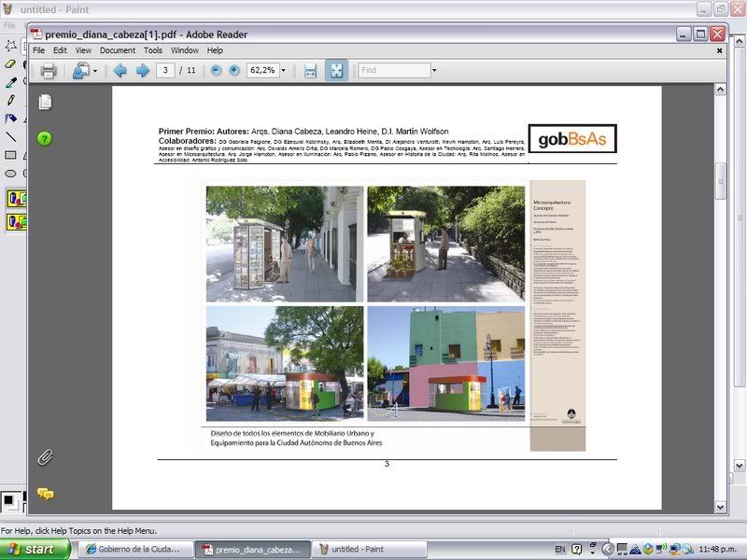Click the Find text search field

[x=392, y=70]
